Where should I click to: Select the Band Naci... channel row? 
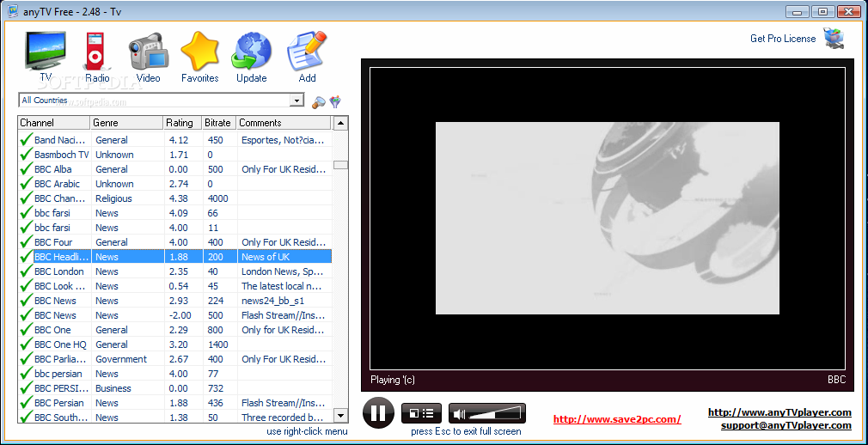point(175,140)
